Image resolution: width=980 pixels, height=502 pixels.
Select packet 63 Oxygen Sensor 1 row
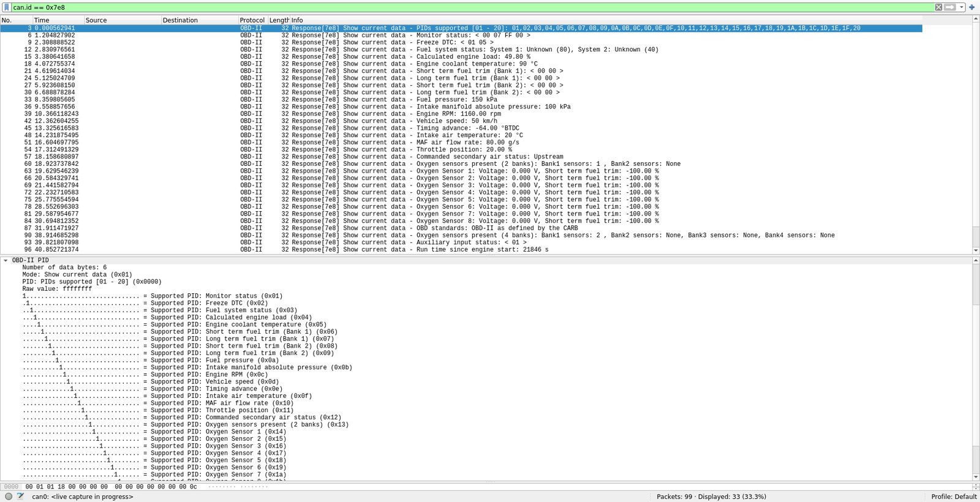pyautogui.click(x=461, y=171)
